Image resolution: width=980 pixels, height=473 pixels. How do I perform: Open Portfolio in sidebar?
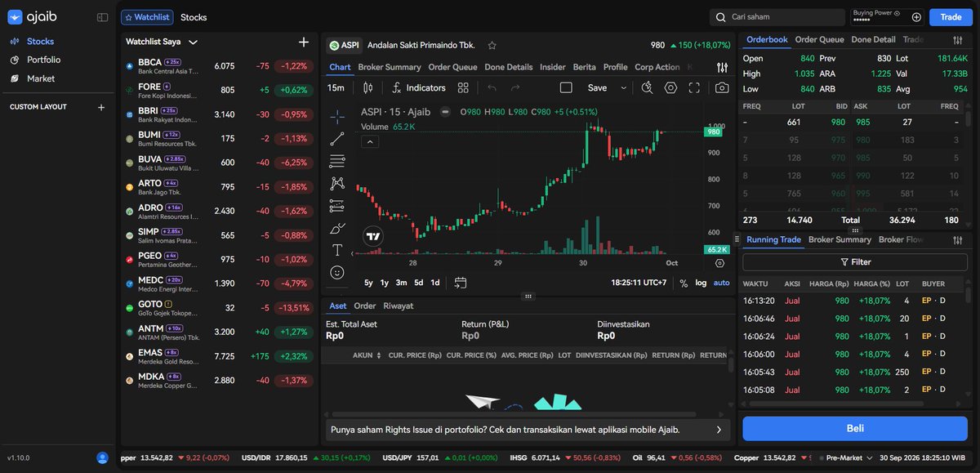click(x=43, y=60)
